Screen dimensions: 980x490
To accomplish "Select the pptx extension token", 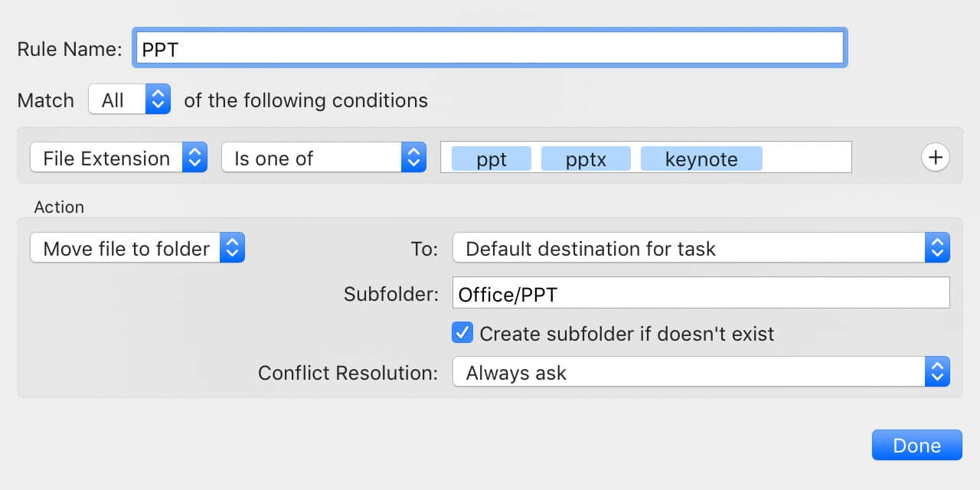I will [586, 158].
